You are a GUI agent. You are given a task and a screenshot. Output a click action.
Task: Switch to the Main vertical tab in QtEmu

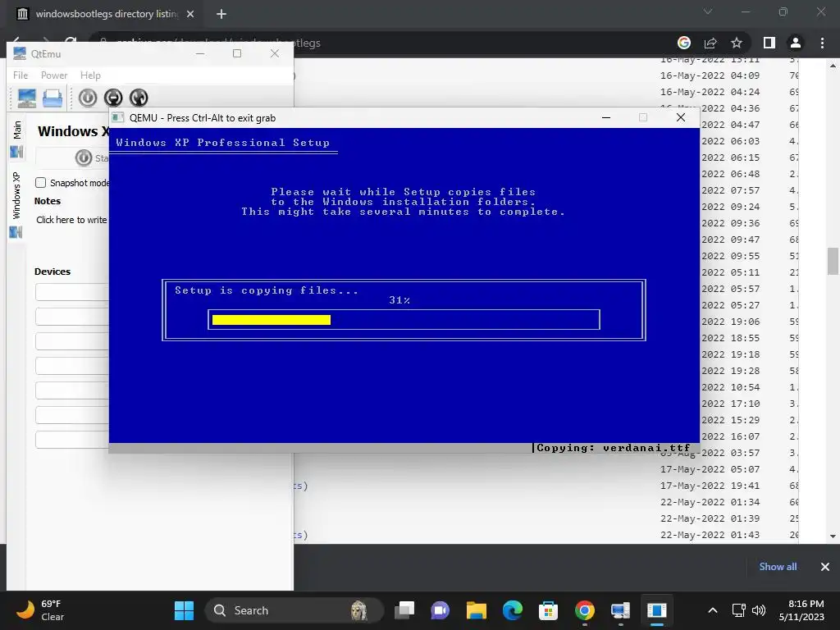16,138
